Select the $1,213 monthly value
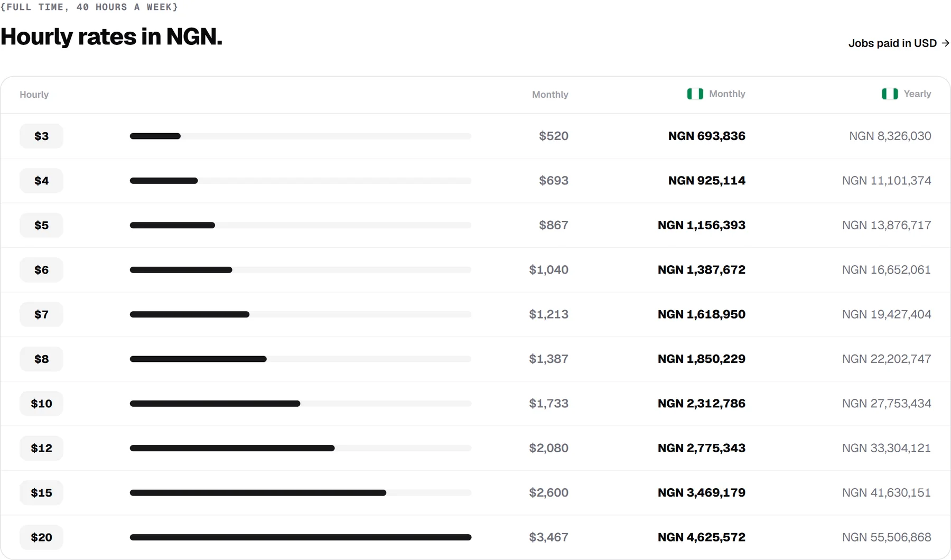951x560 pixels. point(549,314)
